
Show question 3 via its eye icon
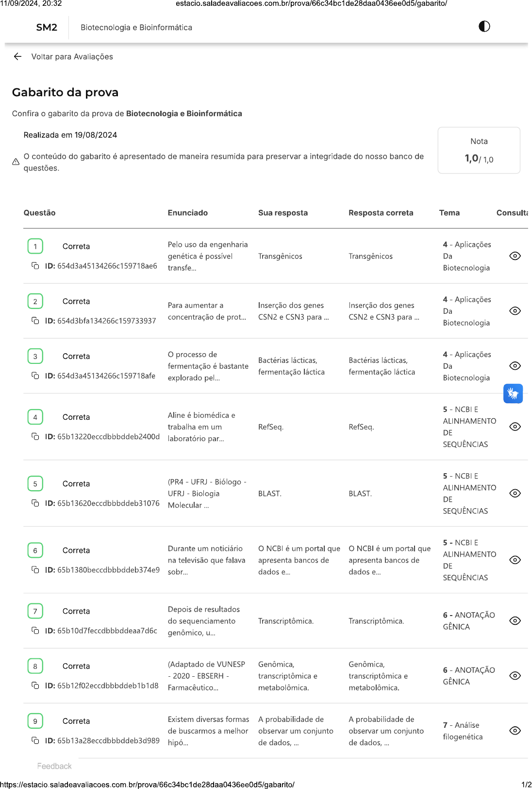[515, 366]
